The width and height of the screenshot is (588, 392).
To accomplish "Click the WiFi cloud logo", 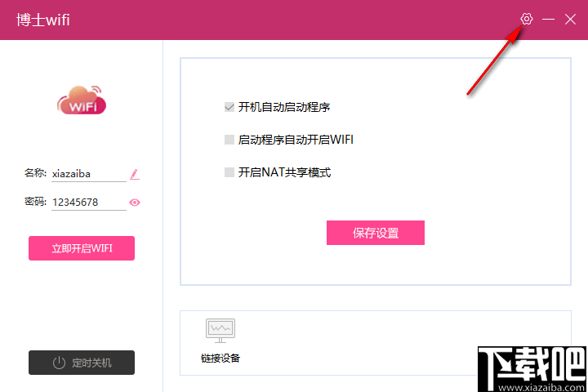I will pos(82,100).
